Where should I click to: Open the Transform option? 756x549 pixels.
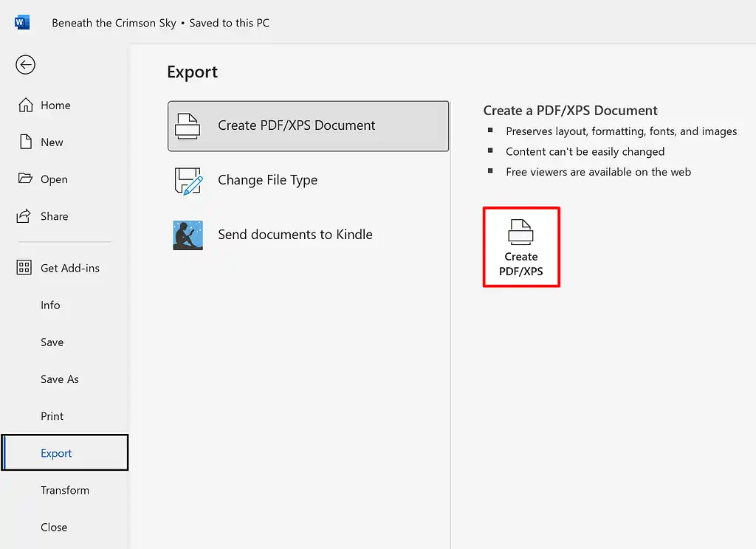[x=64, y=490]
